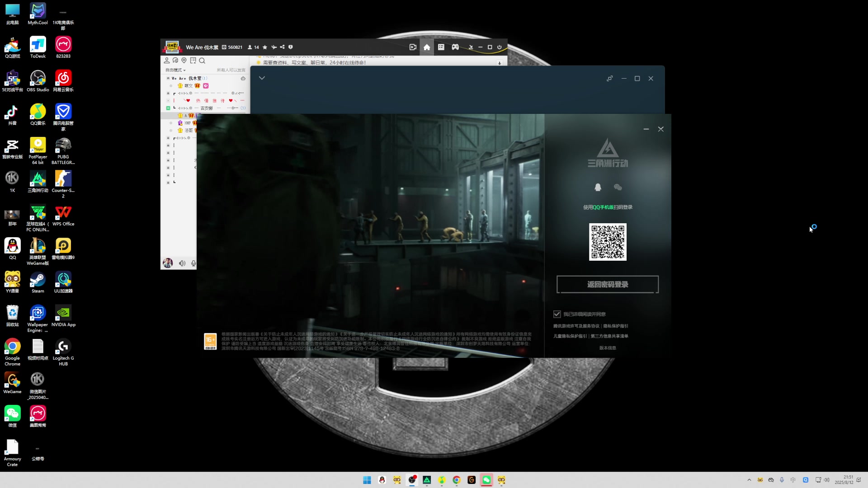The image size is (868, 488).
Task: Open the YY channel template list icon
Action: pyautogui.click(x=441, y=47)
